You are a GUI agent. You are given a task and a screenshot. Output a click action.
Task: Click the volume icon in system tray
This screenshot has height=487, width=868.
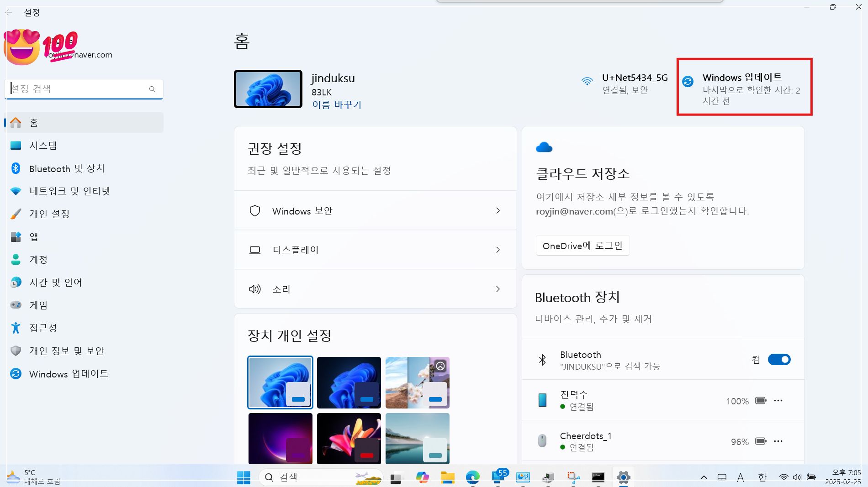(797, 477)
